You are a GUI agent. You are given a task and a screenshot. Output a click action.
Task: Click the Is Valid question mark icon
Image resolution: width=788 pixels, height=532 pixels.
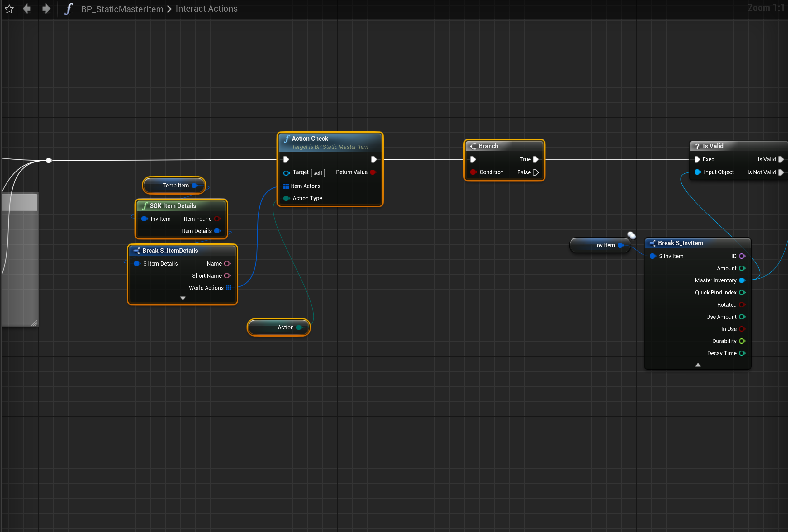pos(697,146)
